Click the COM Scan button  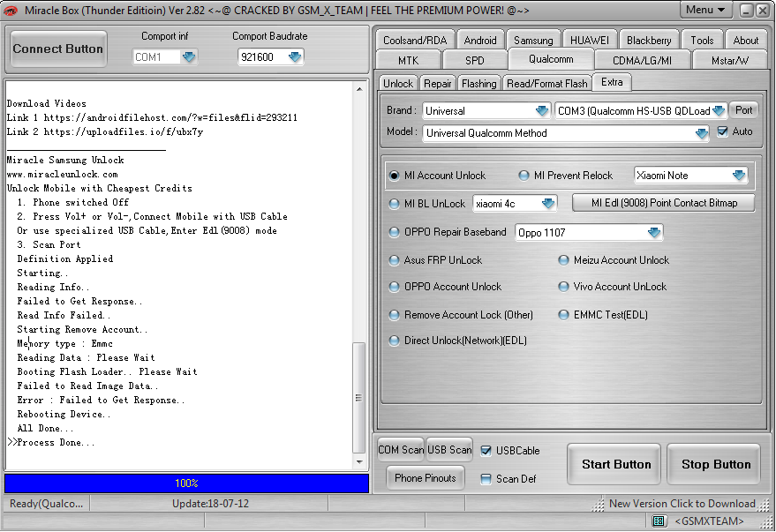point(401,450)
